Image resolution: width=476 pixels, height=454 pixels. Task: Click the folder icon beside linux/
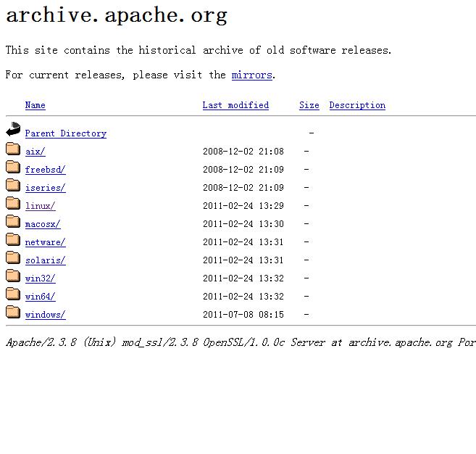point(13,203)
